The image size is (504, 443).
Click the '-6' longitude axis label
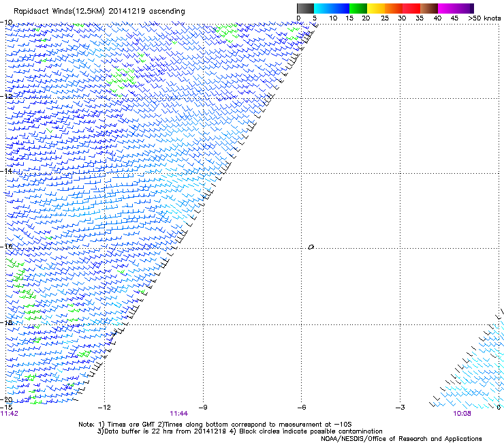pyautogui.click(x=302, y=408)
